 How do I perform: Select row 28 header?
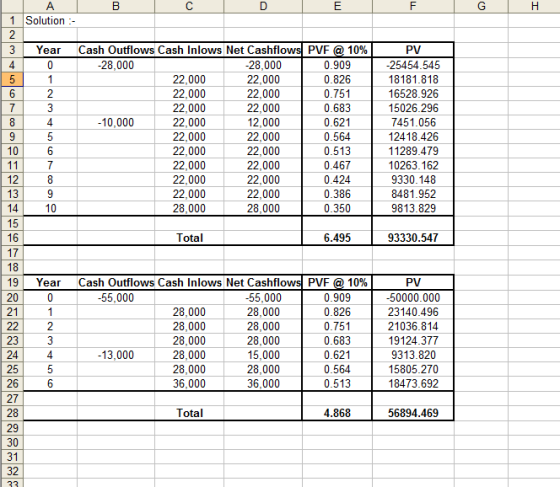point(12,413)
